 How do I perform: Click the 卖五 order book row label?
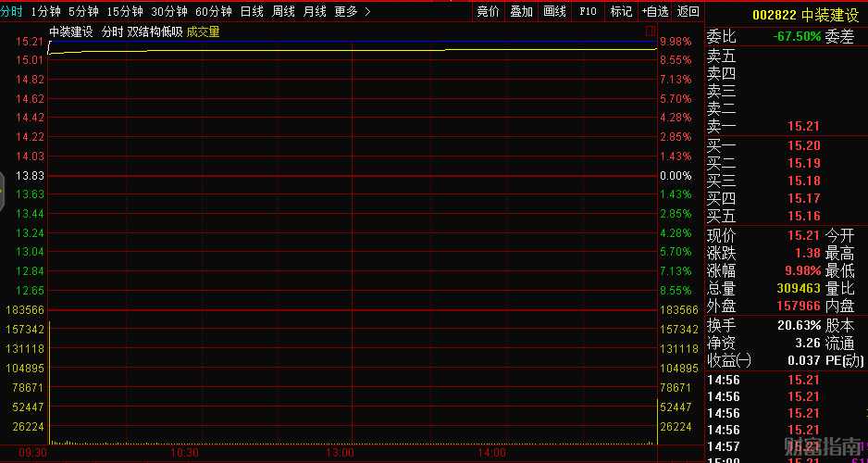pyautogui.click(x=721, y=56)
